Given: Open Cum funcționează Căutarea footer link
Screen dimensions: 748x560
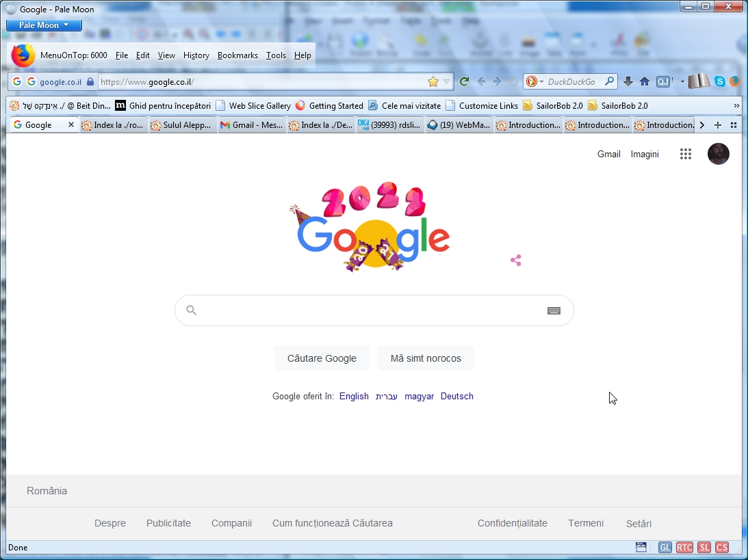Looking at the screenshot, I should point(333,523).
